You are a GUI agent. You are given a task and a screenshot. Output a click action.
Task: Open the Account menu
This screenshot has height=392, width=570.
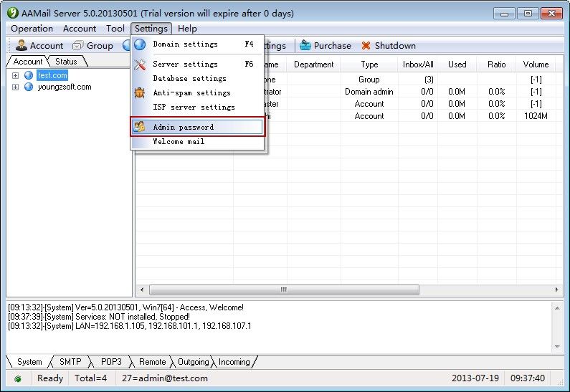80,29
